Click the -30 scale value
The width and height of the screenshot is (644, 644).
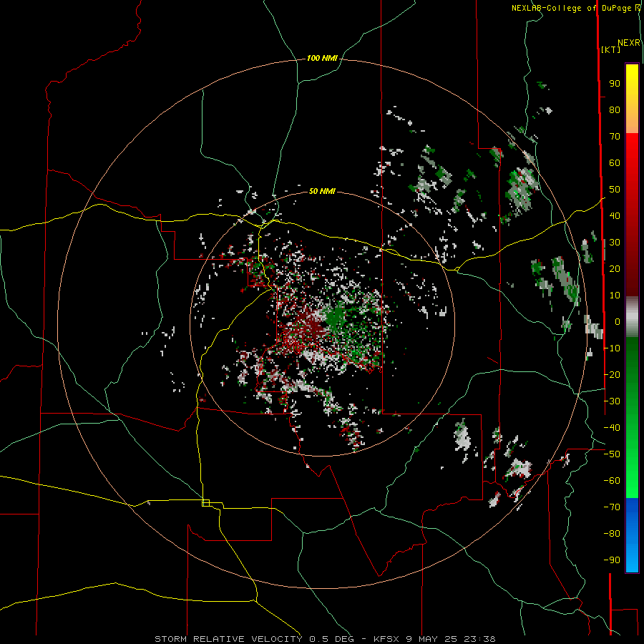[x=612, y=401]
